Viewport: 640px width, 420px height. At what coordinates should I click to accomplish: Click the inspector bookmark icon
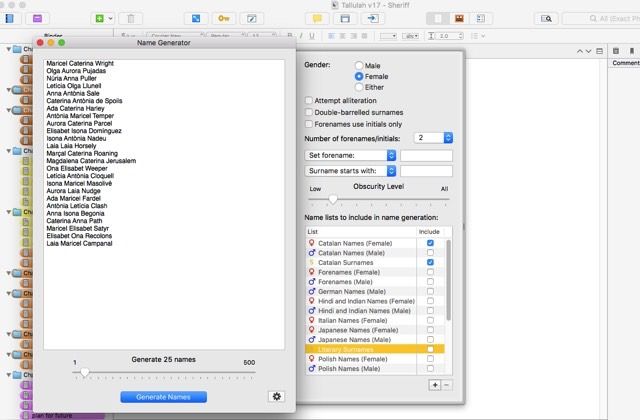631,51
